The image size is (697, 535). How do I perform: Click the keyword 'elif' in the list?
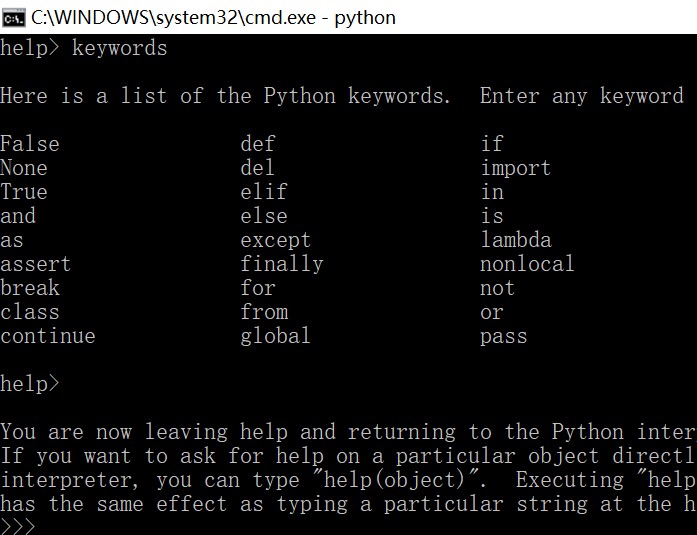(x=264, y=192)
